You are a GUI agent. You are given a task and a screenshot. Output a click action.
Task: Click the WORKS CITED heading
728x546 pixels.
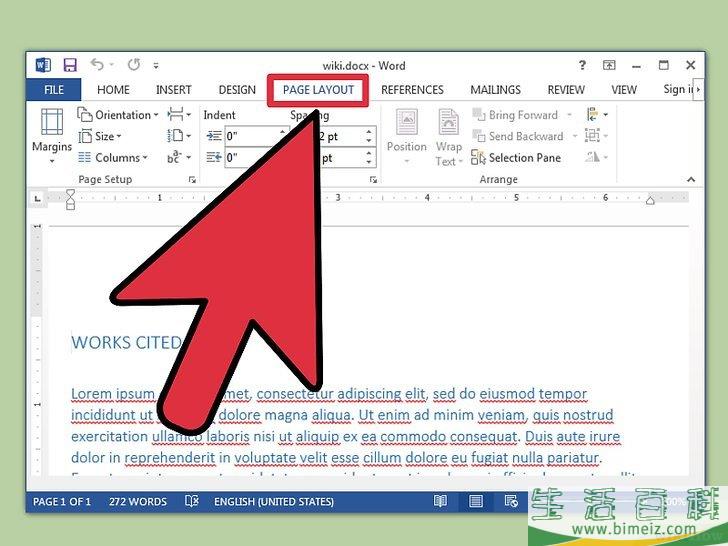pyautogui.click(x=126, y=343)
